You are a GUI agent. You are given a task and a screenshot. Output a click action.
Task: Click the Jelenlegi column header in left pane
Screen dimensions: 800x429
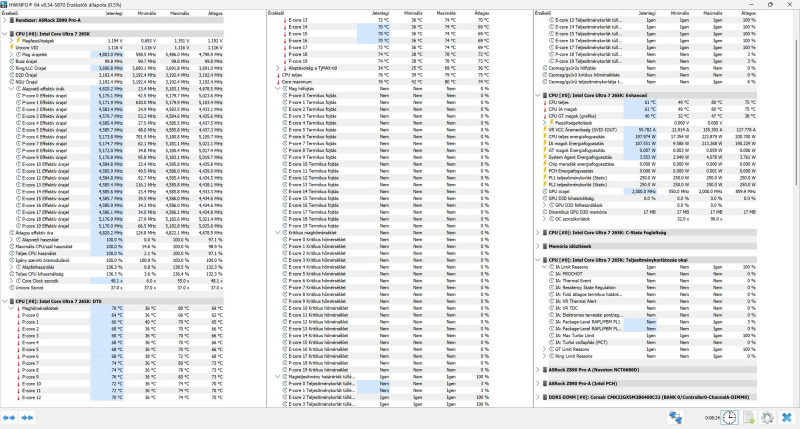click(x=113, y=13)
